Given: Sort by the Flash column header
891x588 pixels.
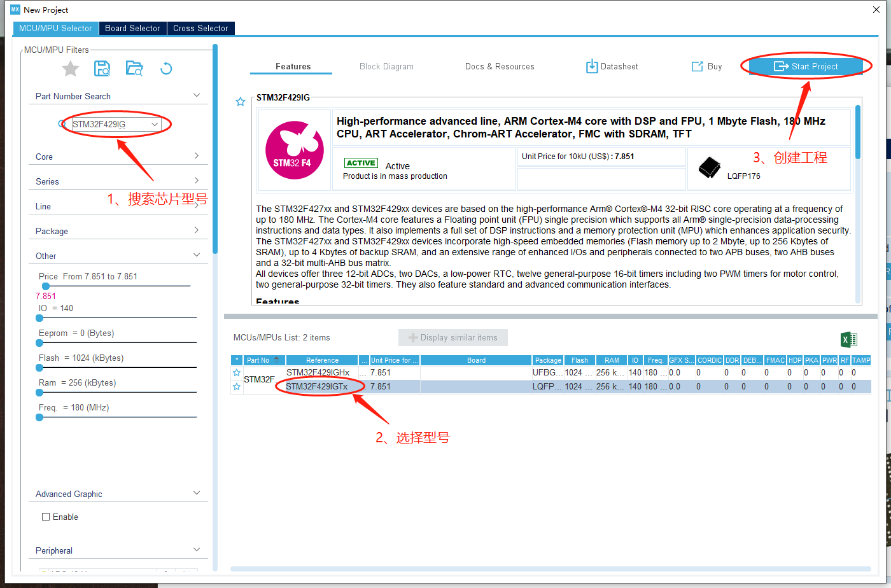Looking at the screenshot, I should point(580,360).
